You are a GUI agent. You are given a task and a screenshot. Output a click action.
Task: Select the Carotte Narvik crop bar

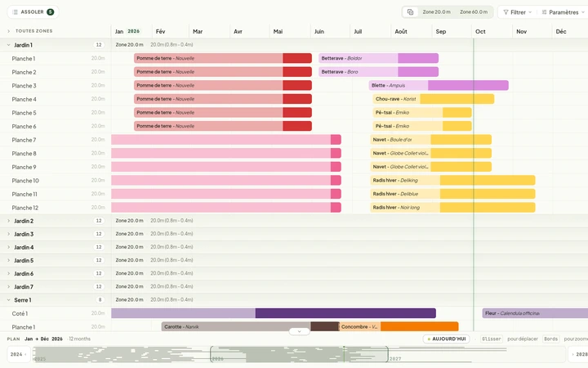tap(250, 326)
